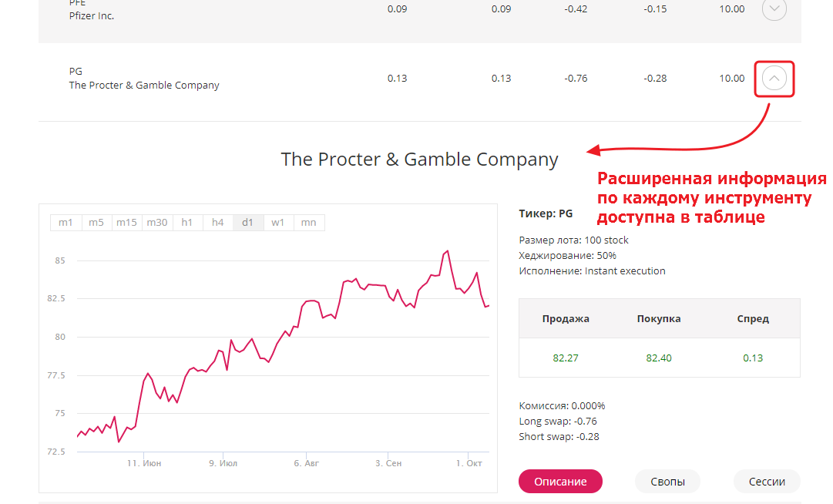Select the d1 daily timeframe

point(248,223)
